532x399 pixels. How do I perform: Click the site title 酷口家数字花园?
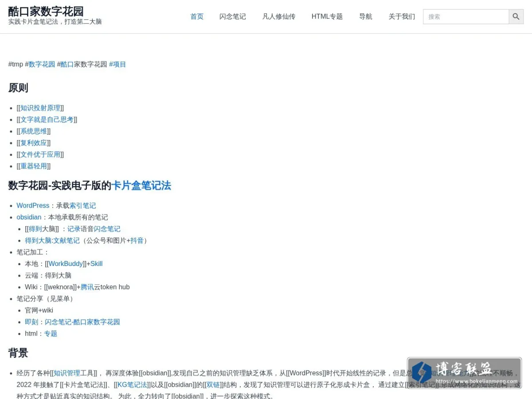click(x=46, y=11)
